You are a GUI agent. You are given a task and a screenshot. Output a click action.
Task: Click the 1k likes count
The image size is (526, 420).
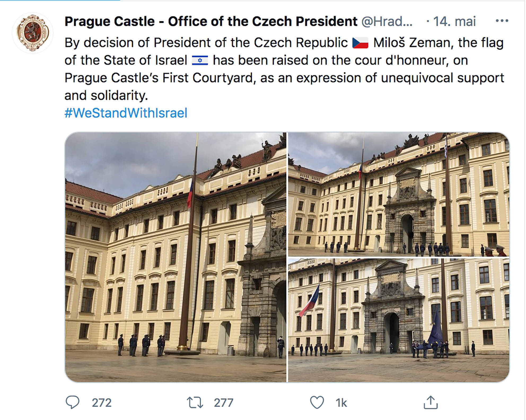341,403
